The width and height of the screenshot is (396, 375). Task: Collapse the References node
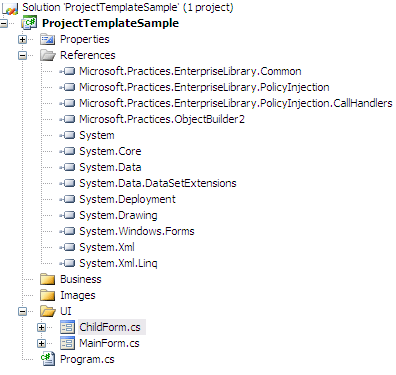point(22,55)
